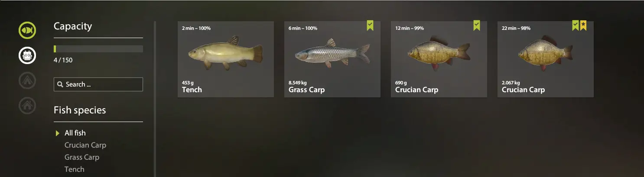Click the Grass Carp green bookmark badge
Viewport: 644px width, 177px height.
[370, 26]
